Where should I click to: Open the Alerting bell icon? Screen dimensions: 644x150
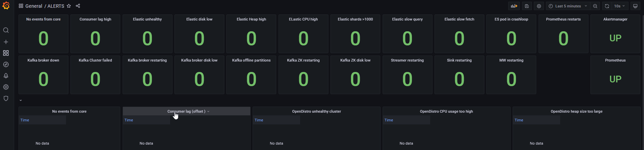tap(6, 76)
